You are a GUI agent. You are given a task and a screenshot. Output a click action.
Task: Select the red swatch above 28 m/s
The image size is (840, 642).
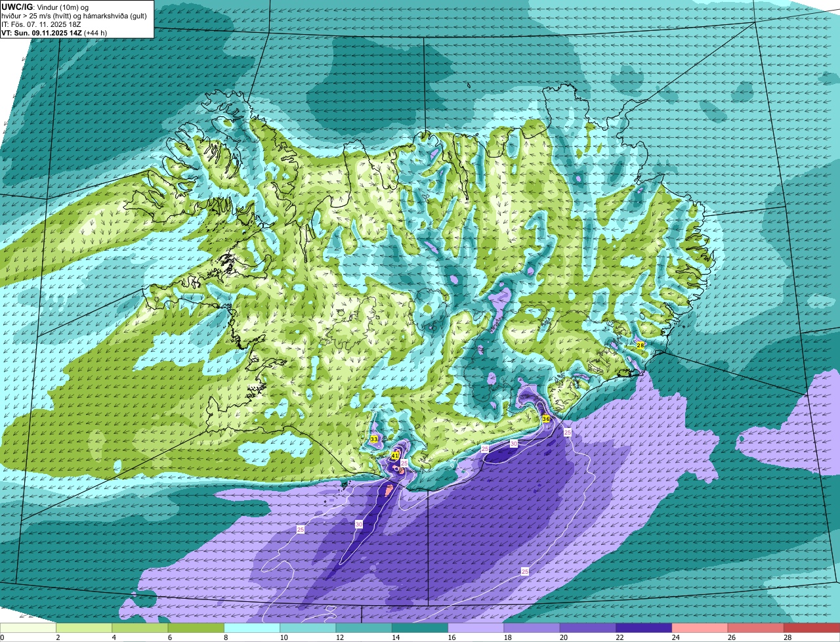point(812,628)
